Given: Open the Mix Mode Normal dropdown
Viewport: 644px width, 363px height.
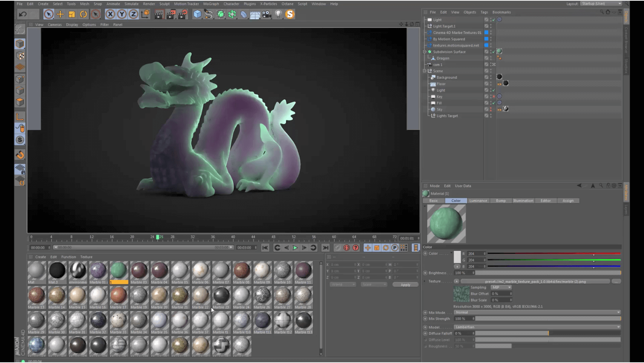Looking at the screenshot, I should [x=537, y=313].
